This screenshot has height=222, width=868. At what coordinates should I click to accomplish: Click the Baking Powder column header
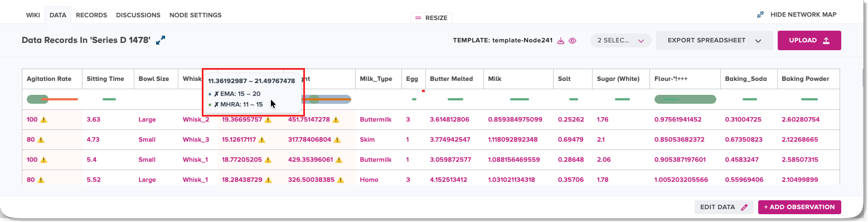pyautogui.click(x=808, y=79)
